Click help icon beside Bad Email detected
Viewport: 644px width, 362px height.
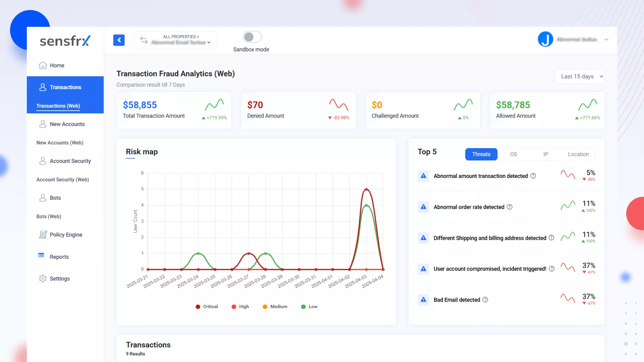tap(485, 300)
